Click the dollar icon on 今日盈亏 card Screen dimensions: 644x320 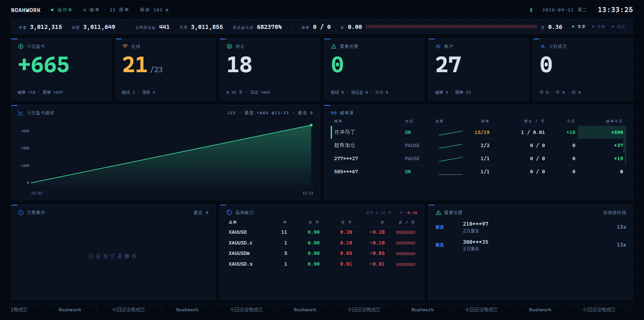[21, 46]
